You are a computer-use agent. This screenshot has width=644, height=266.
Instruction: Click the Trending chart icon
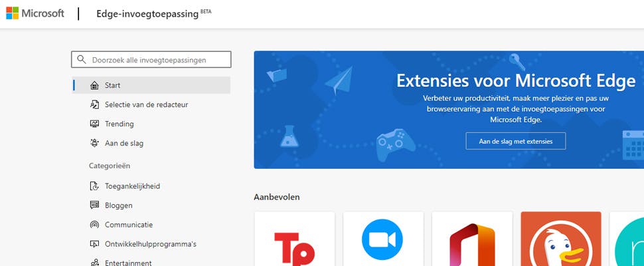point(94,124)
